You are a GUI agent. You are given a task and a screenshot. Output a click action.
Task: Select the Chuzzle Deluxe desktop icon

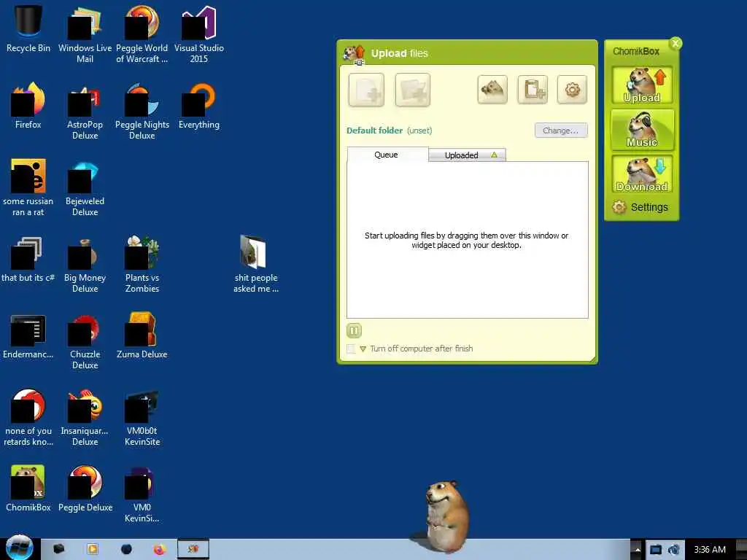tap(85, 341)
